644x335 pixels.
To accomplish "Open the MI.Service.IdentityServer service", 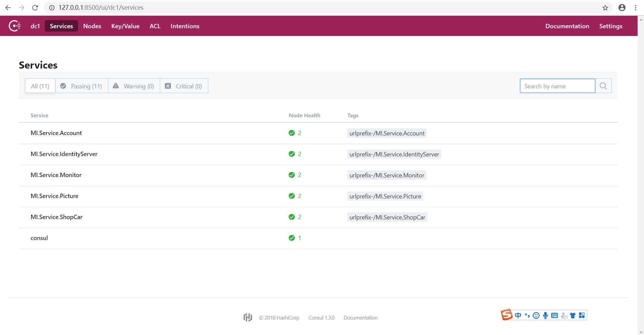I will [x=64, y=154].
